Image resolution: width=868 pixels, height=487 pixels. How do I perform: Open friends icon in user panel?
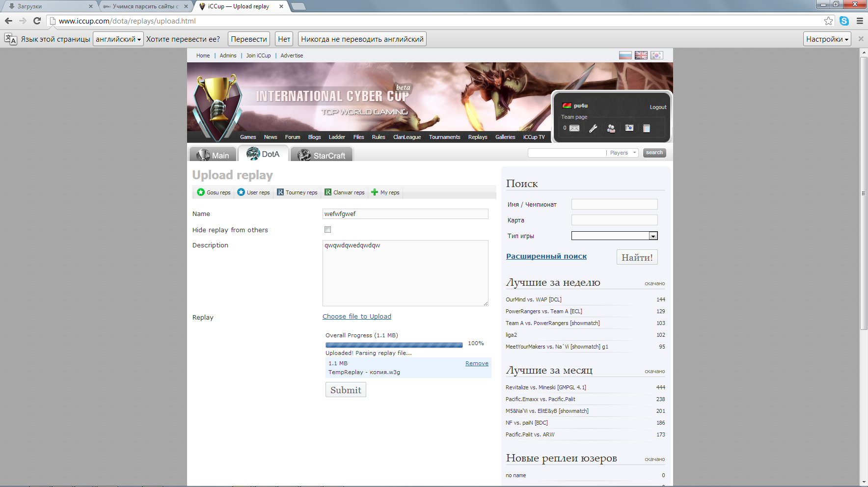coord(611,128)
